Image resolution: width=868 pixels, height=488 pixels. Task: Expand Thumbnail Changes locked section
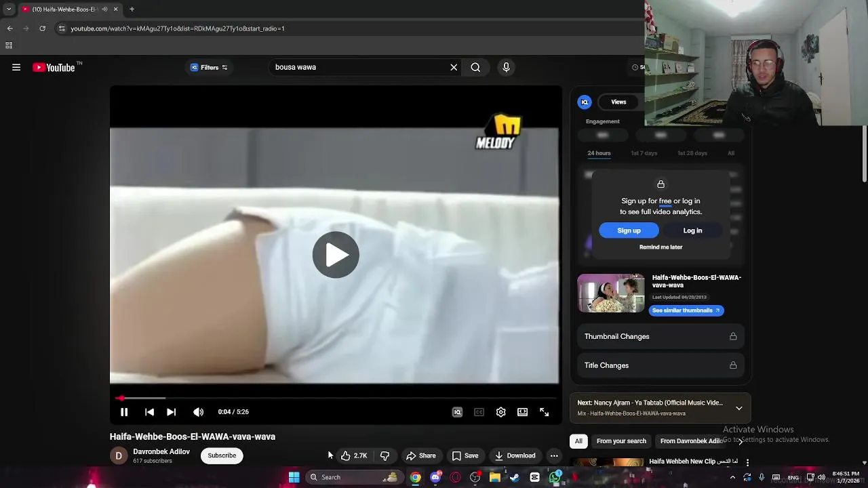660,336
